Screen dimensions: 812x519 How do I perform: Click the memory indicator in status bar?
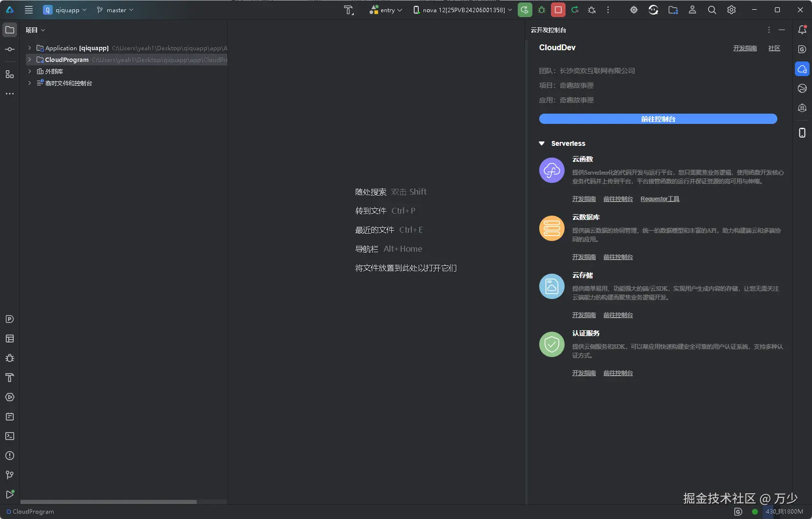click(x=784, y=512)
